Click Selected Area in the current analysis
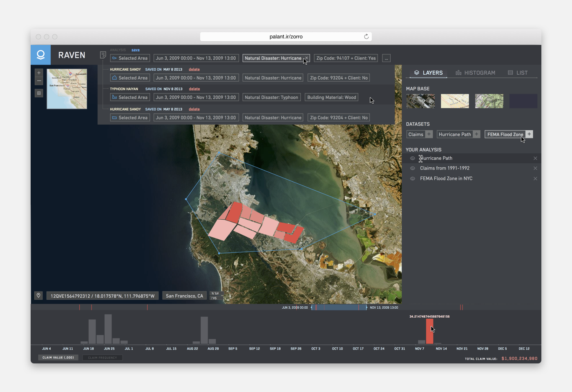Viewport: 572px width, 392px height. point(130,58)
